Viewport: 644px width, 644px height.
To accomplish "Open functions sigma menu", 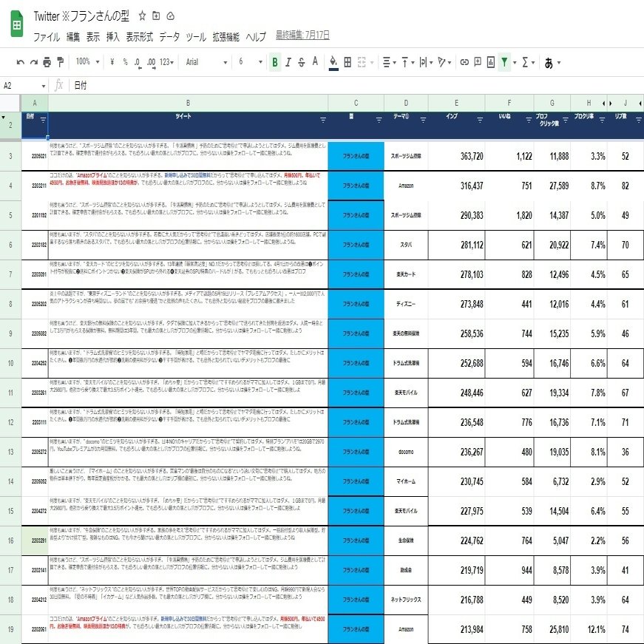I will click(528, 62).
